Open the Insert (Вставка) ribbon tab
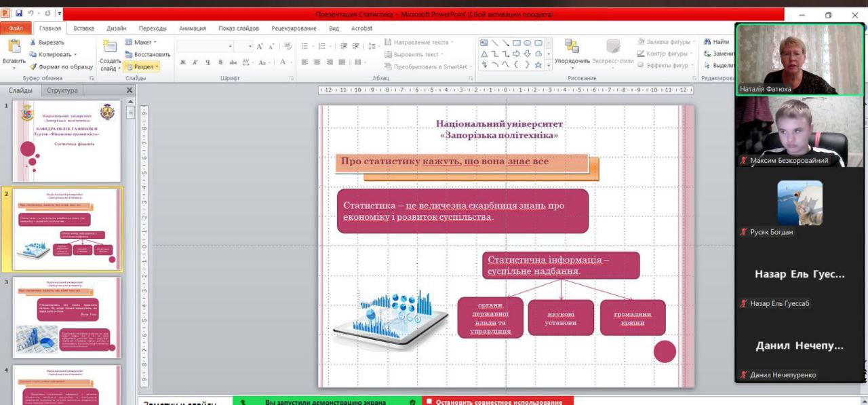Viewport: 868px width, 405px height. [83, 28]
